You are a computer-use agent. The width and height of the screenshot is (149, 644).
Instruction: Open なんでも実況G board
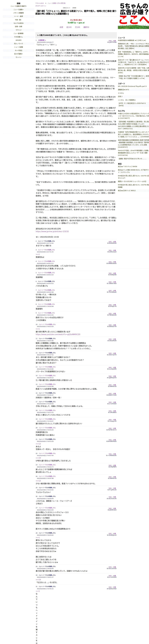tap(18, 23)
